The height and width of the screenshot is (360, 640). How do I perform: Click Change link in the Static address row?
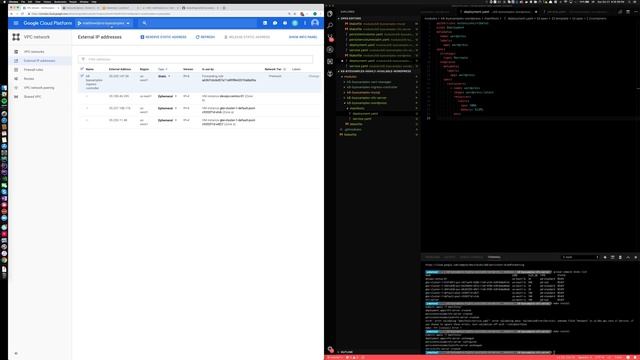coord(314,76)
